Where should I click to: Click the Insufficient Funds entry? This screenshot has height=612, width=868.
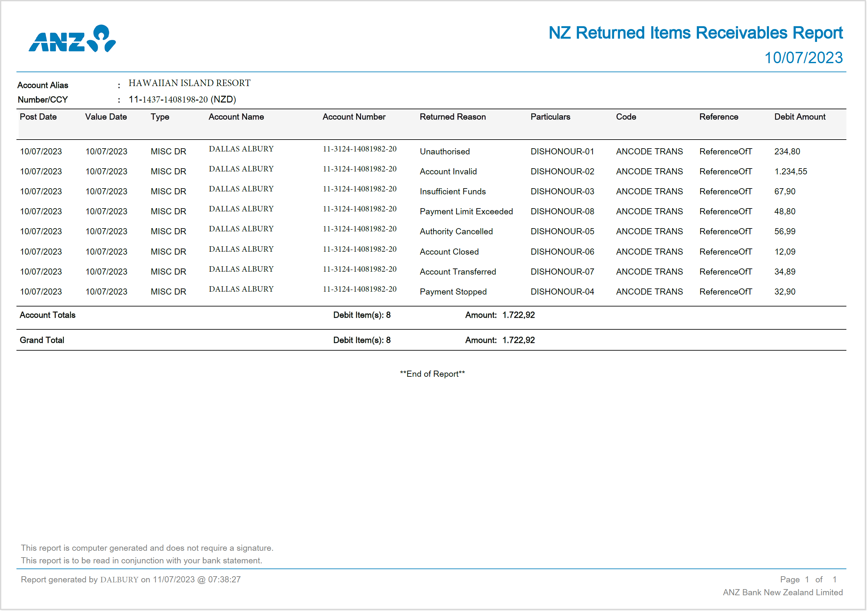click(x=453, y=191)
